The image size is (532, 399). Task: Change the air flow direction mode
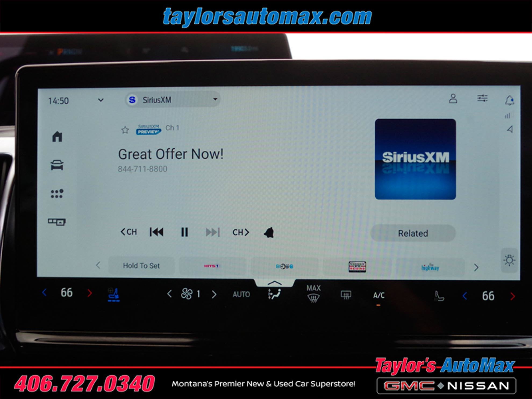click(274, 294)
